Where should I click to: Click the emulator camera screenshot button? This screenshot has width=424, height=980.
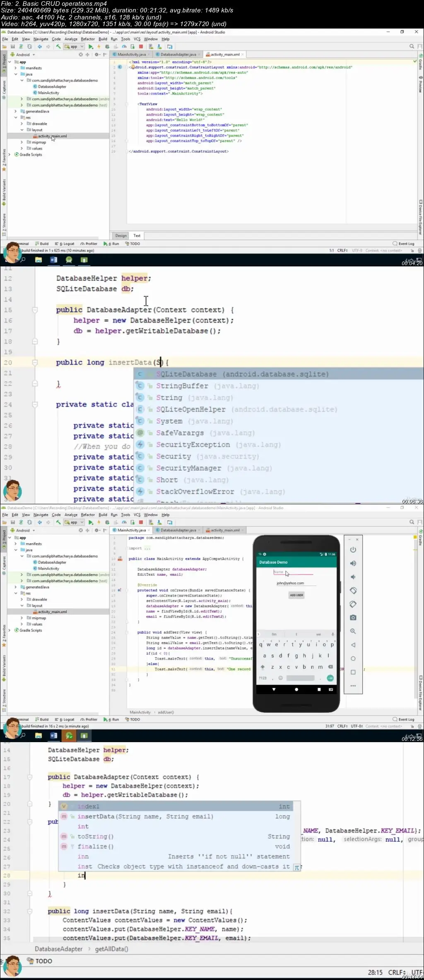pos(353,618)
